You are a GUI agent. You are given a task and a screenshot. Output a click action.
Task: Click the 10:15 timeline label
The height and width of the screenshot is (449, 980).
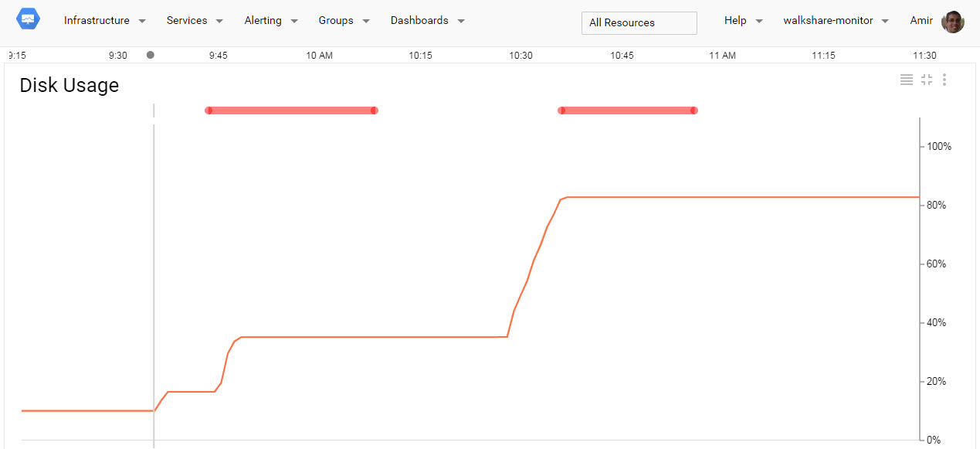(420, 56)
